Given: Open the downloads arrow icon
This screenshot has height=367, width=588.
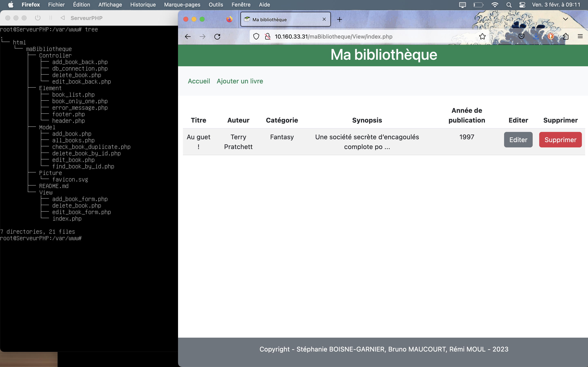Looking at the screenshot, I should 536,36.
